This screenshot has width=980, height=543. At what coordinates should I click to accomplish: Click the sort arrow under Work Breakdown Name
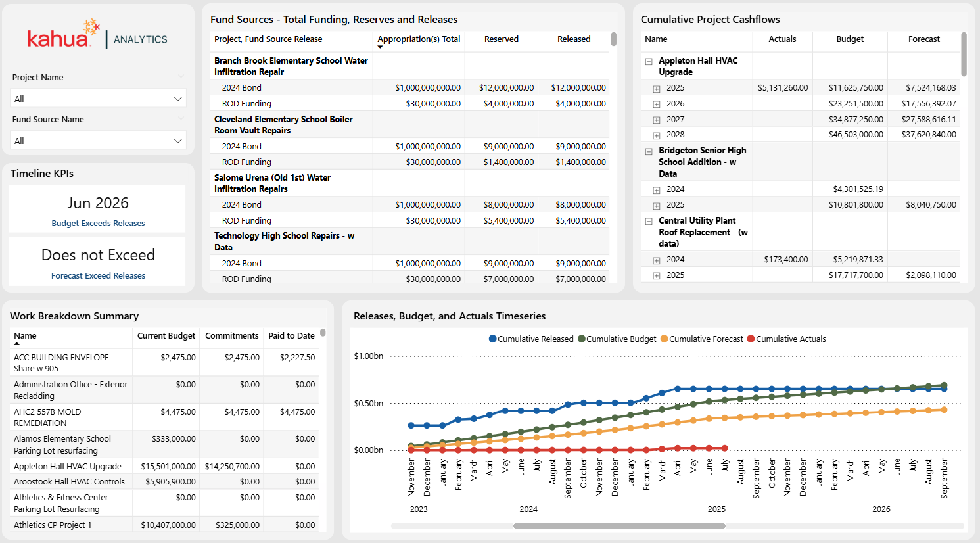pyautogui.click(x=17, y=344)
